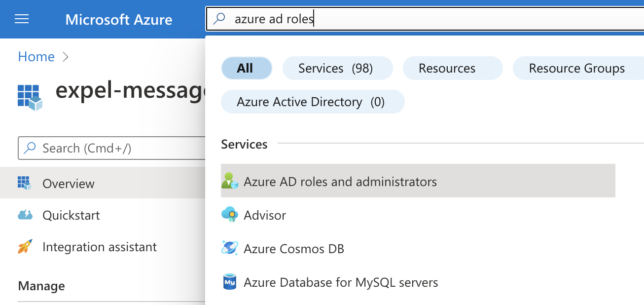Click the Integration assistant rocket icon
The width and height of the screenshot is (644, 305).
tap(25, 246)
